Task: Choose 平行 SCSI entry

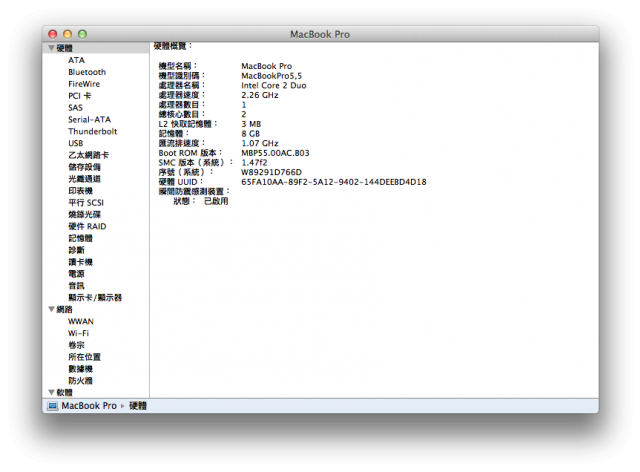Action: coord(86,203)
